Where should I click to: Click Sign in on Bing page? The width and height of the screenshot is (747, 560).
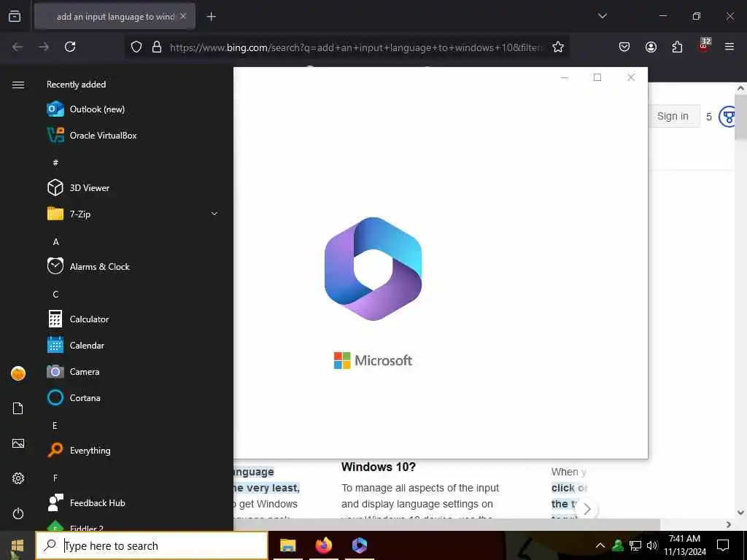673,116
